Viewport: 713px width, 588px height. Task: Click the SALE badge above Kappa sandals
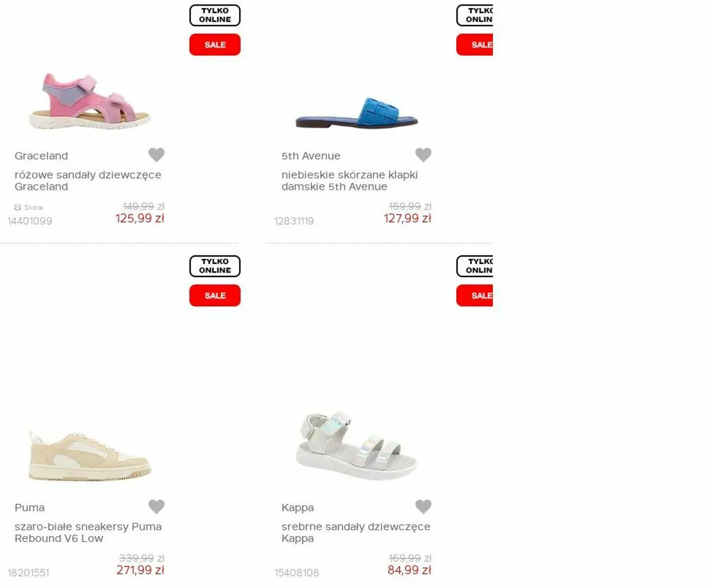(475, 296)
